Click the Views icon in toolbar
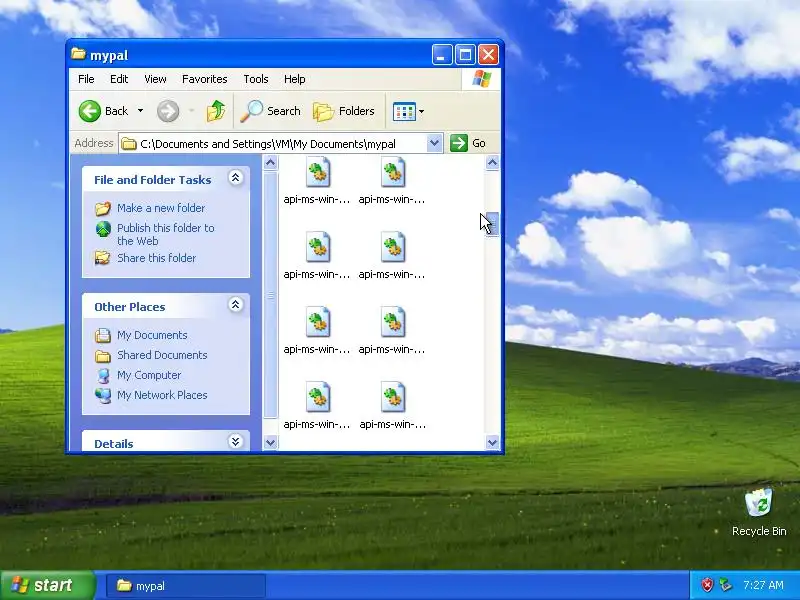This screenshot has width=800, height=600. pyautogui.click(x=404, y=111)
